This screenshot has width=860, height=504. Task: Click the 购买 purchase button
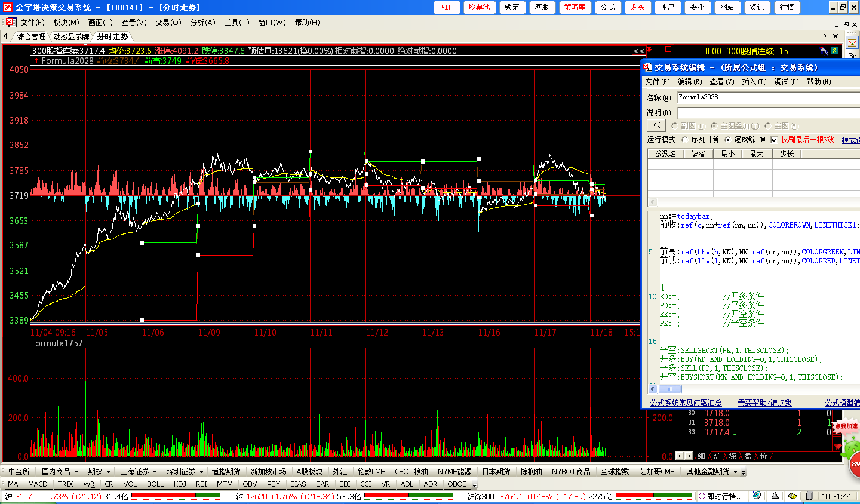pyautogui.click(x=638, y=7)
